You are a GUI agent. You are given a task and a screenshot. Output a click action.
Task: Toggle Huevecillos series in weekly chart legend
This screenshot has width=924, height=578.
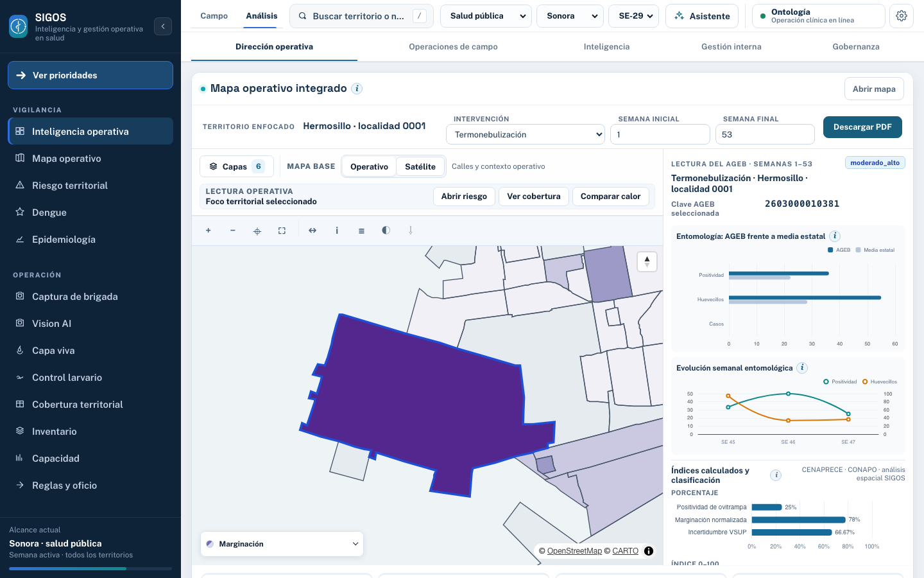[x=880, y=381]
